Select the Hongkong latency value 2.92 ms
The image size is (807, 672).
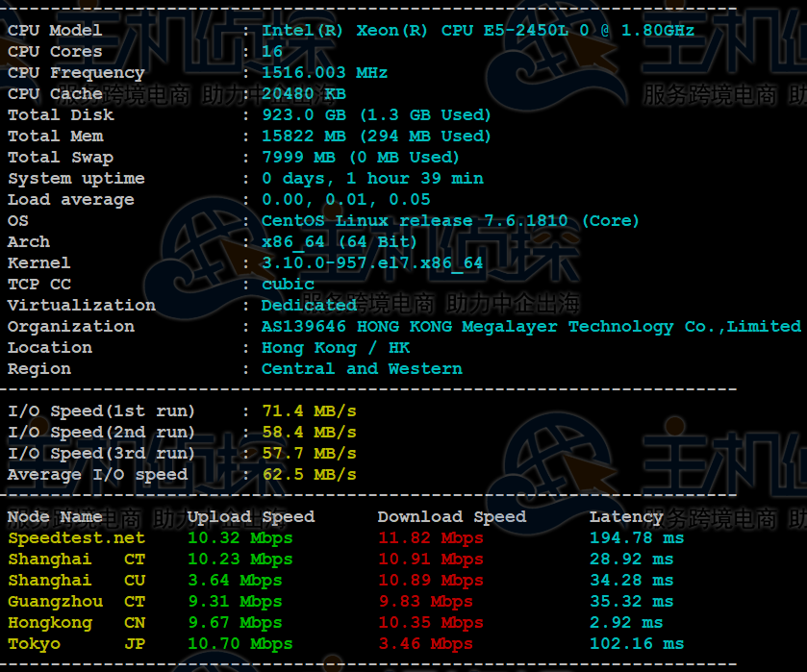point(631,622)
